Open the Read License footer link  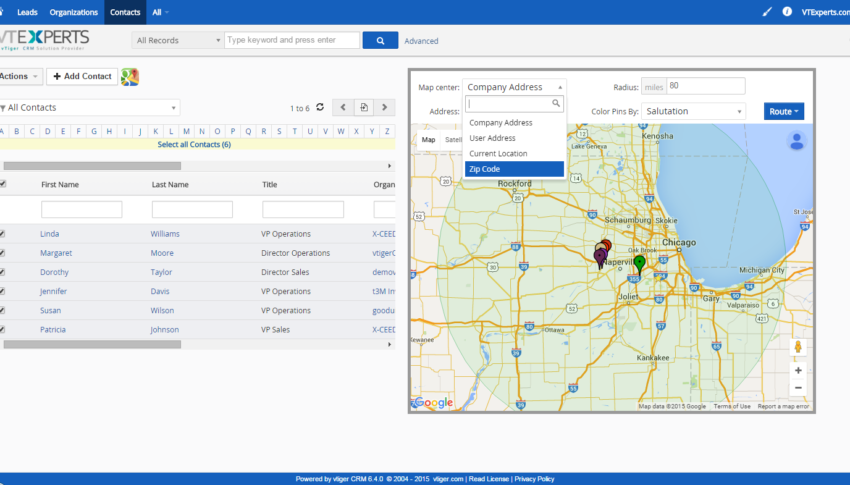(x=488, y=479)
